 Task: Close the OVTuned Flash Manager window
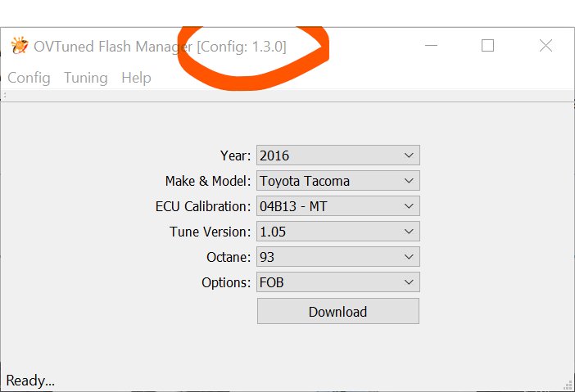(x=546, y=46)
